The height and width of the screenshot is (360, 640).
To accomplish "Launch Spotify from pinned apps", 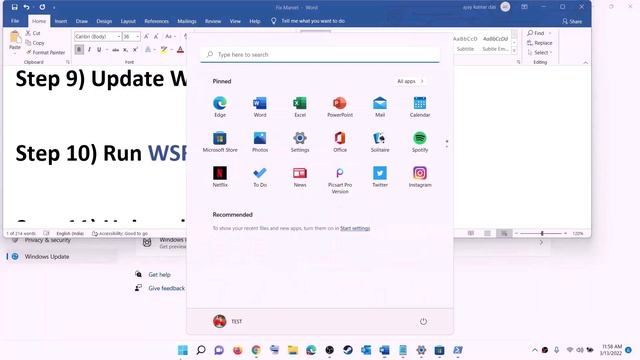I will tap(420, 142).
